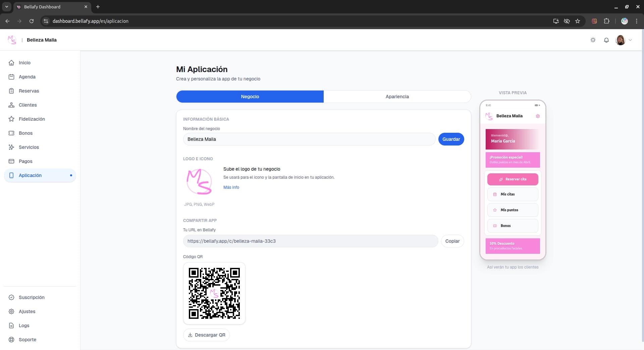Open the Logs section
The height and width of the screenshot is (350, 644).
24,326
